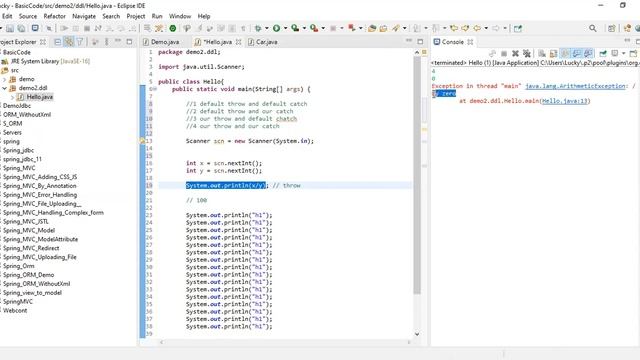Click the Coverage run icon
640x360 pixels.
tap(295, 28)
